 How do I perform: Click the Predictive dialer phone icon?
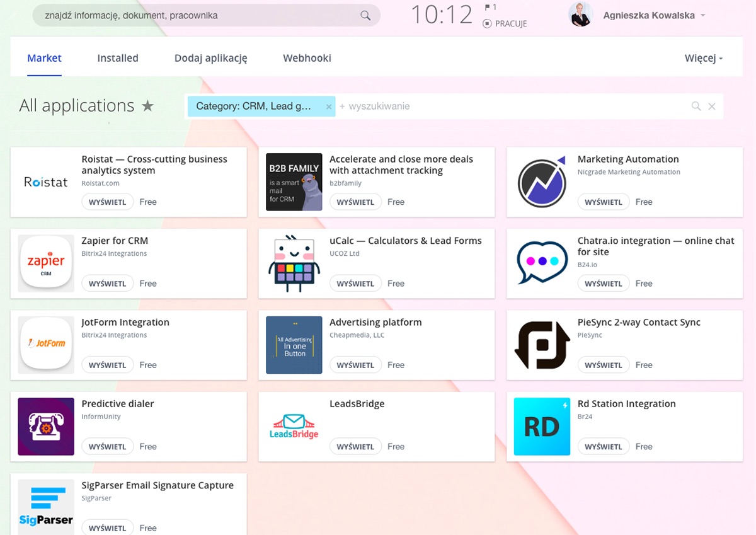click(46, 427)
